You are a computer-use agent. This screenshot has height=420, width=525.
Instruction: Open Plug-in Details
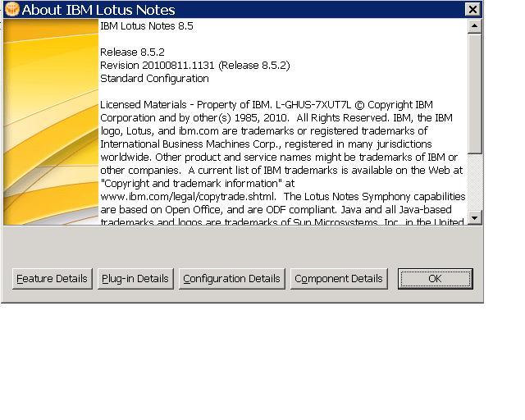click(135, 279)
